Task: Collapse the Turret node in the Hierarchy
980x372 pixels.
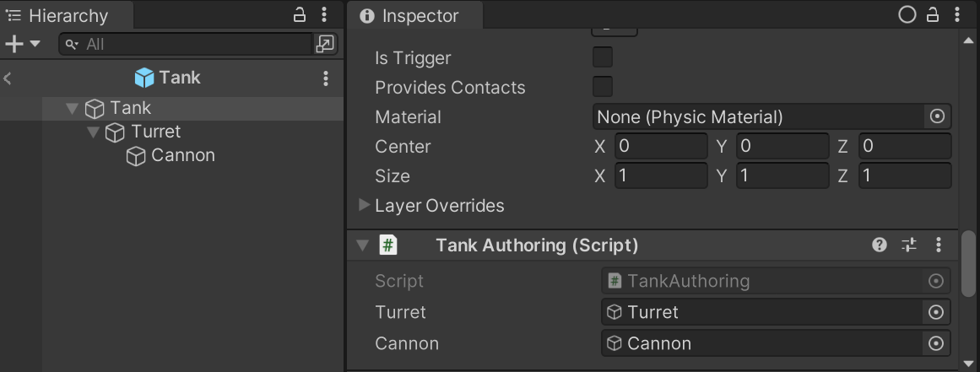Action: [93, 132]
